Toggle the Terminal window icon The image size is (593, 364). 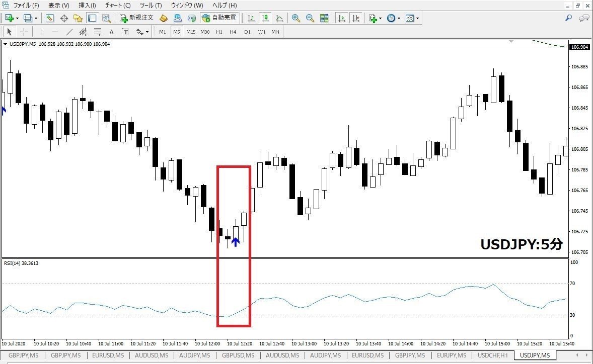point(92,18)
